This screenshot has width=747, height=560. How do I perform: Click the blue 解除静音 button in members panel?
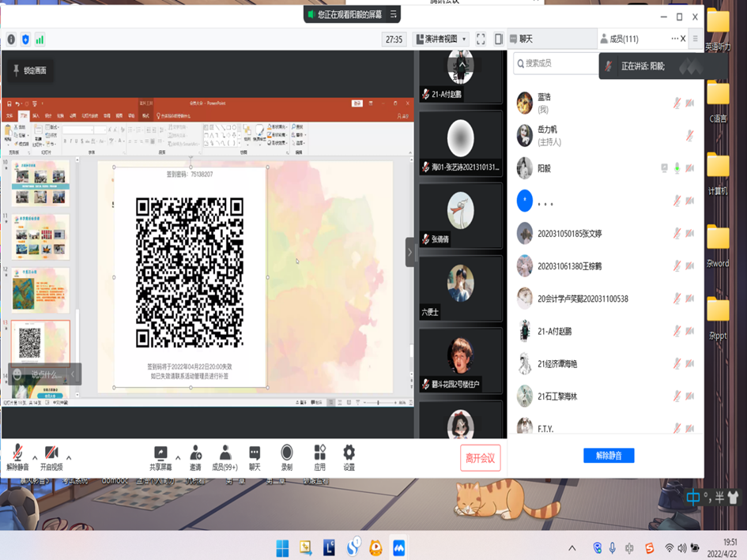click(x=609, y=455)
